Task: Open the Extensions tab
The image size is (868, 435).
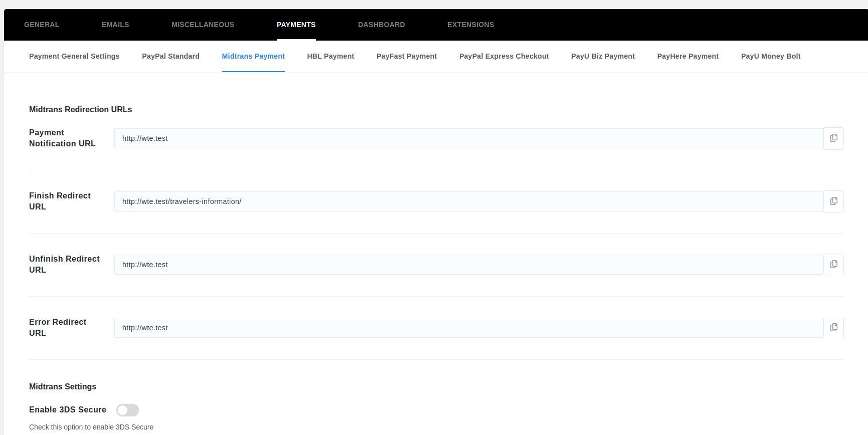Action: (x=470, y=25)
